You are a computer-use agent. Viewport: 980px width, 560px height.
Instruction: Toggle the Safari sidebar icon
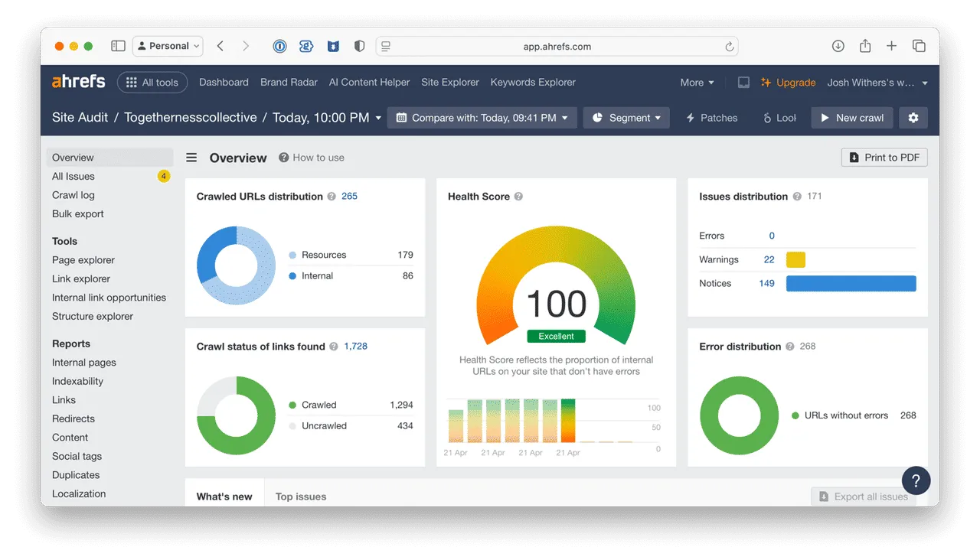click(118, 46)
